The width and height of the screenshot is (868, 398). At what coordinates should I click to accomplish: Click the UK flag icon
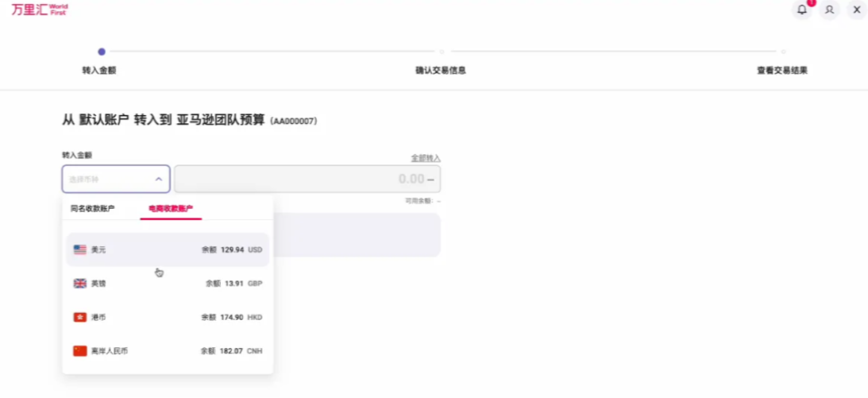tap(80, 284)
